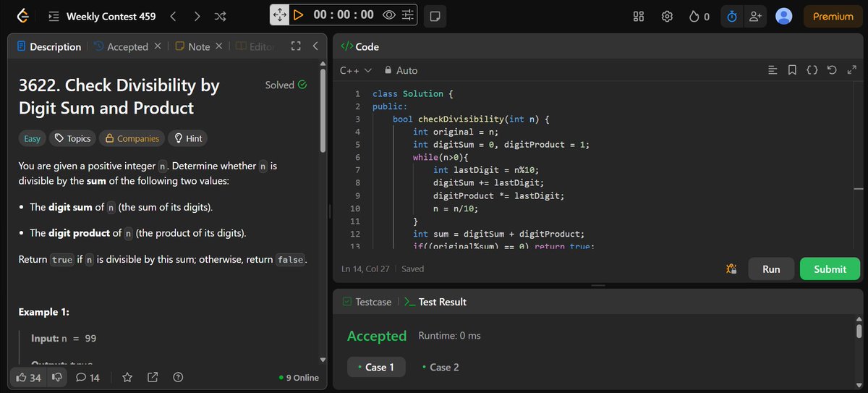Screen dimensions: 868x393
Task: Hide the timer using the eye icon
Action: tap(389, 14)
